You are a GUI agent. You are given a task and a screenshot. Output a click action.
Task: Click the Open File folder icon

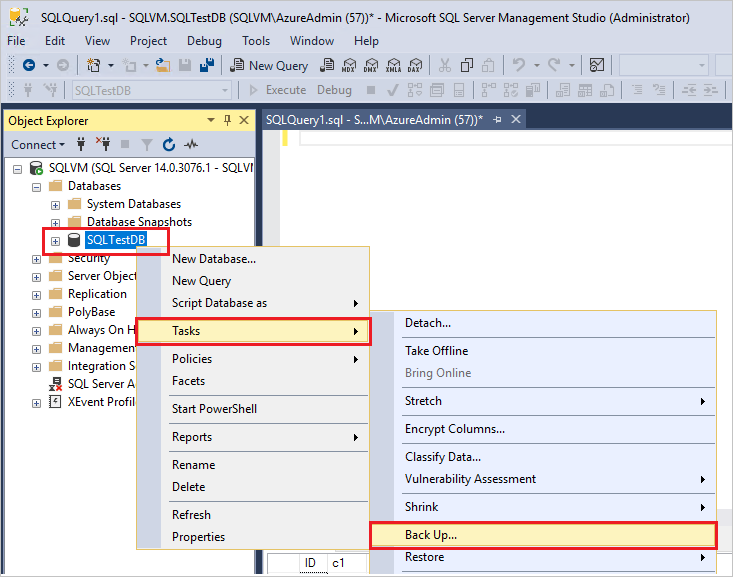pyautogui.click(x=163, y=65)
